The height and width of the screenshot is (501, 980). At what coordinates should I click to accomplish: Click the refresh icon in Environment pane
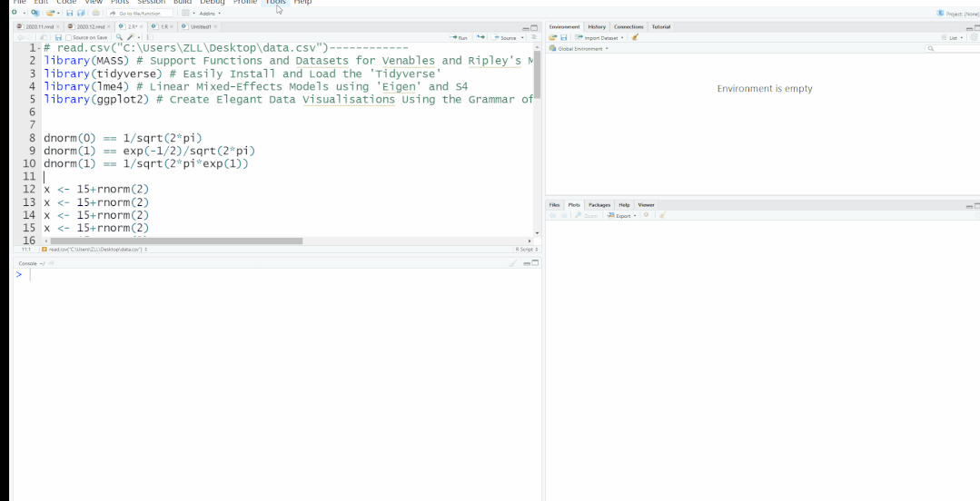(974, 37)
